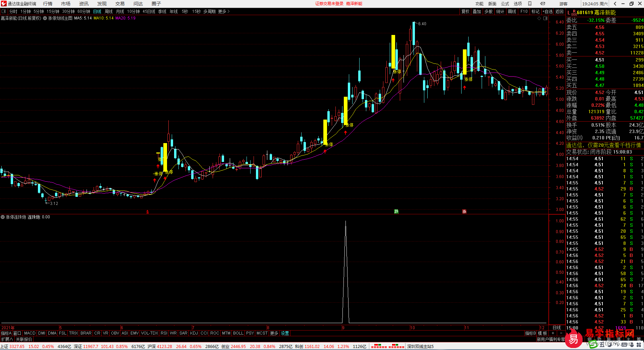Select MACD indicator tab

point(30,333)
